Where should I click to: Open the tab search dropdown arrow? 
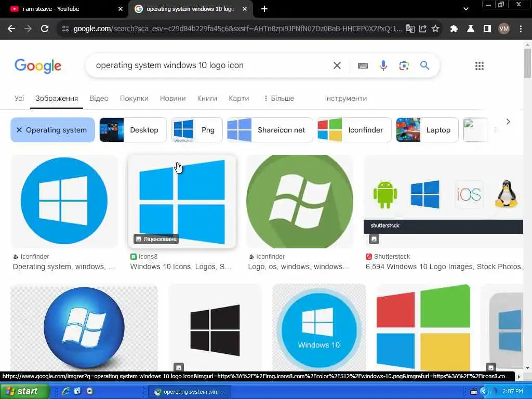coord(466,9)
